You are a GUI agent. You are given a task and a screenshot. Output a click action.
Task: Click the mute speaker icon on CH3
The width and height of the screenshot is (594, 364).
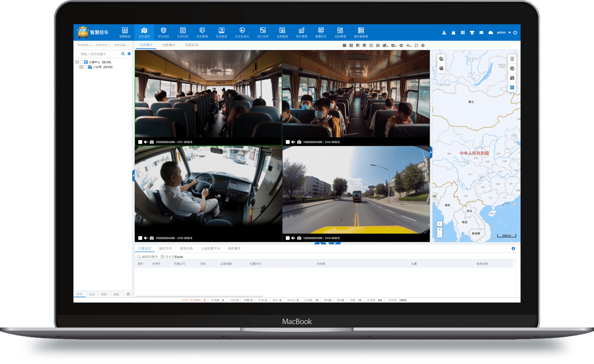[x=146, y=238]
